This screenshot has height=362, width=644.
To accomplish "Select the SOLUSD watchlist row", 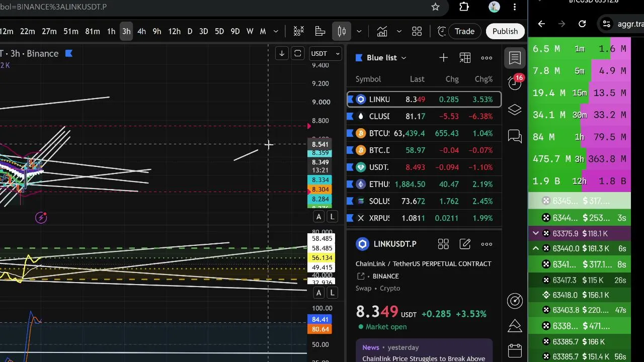I will 424,201.
